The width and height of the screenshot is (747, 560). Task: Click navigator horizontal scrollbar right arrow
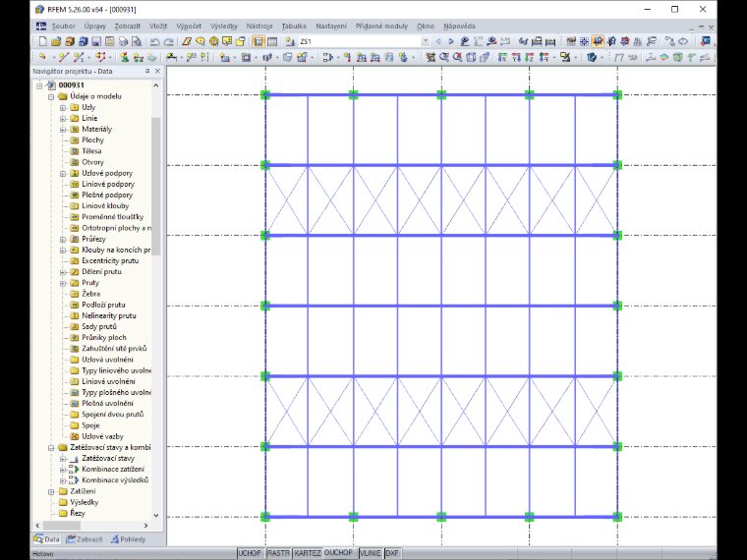click(x=145, y=526)
